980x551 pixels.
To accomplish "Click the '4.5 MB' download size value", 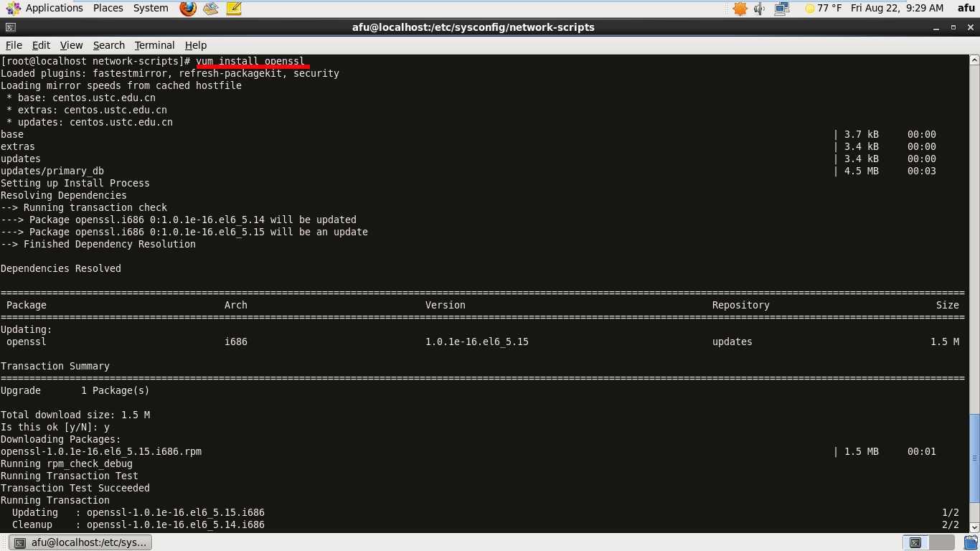I will 862,171.
